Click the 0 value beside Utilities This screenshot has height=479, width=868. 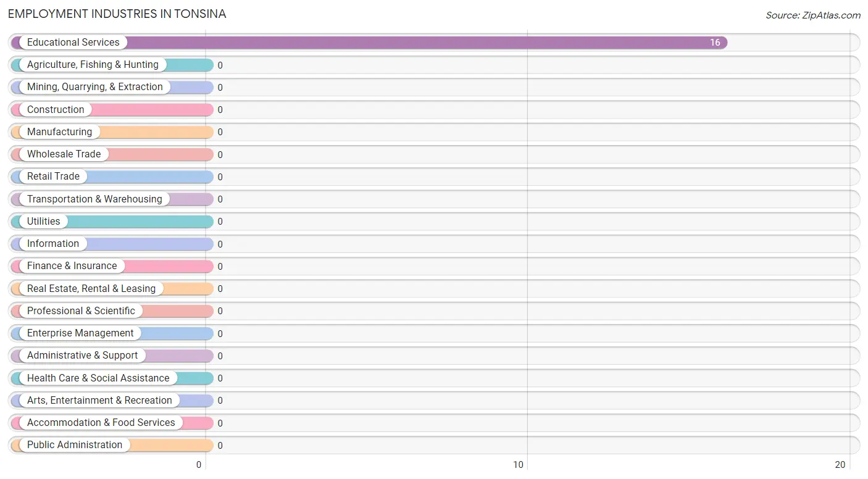[220, 222]
